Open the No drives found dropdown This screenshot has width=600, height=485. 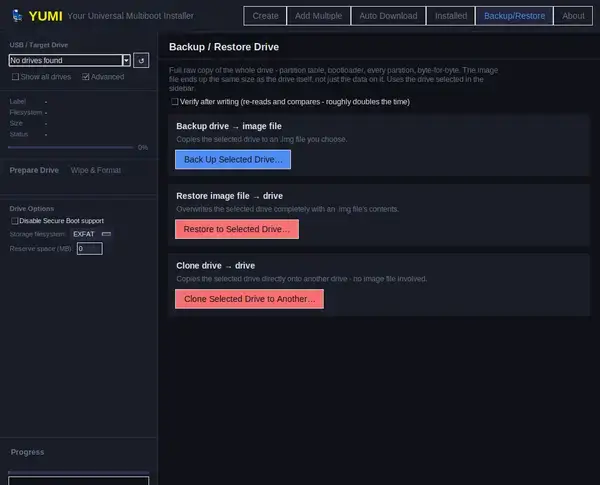pos(69,60)
